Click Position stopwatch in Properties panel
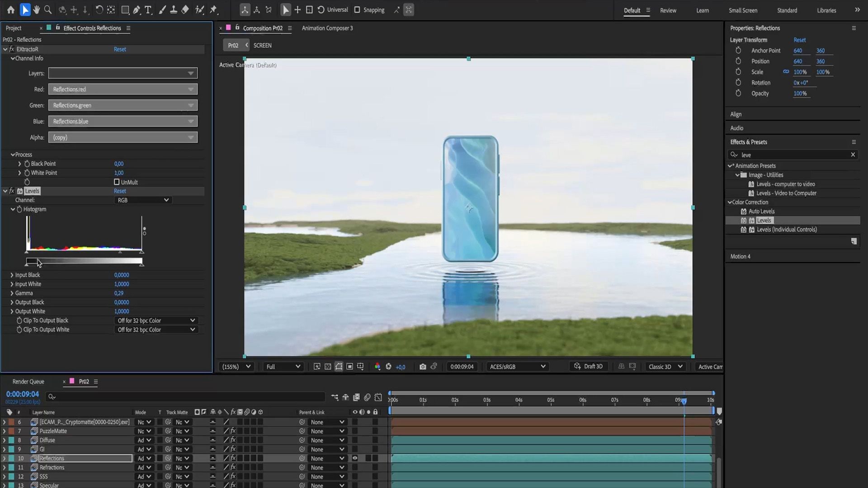The image size is (868, 488). (738, 61)
